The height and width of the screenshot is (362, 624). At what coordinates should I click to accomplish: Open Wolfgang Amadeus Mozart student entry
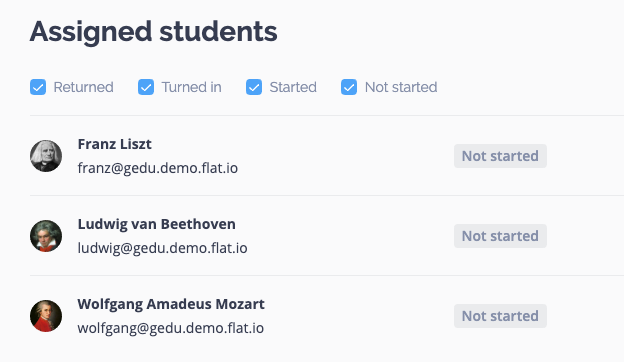coord(171,304)
